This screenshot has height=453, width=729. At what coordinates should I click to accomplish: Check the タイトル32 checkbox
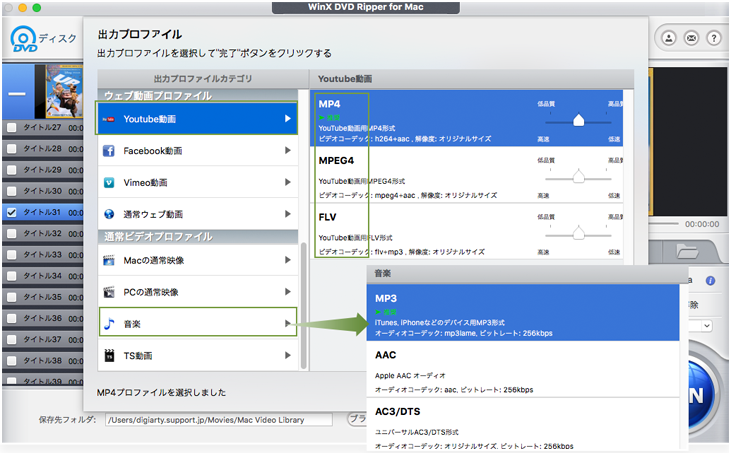(x=12, y=233)
